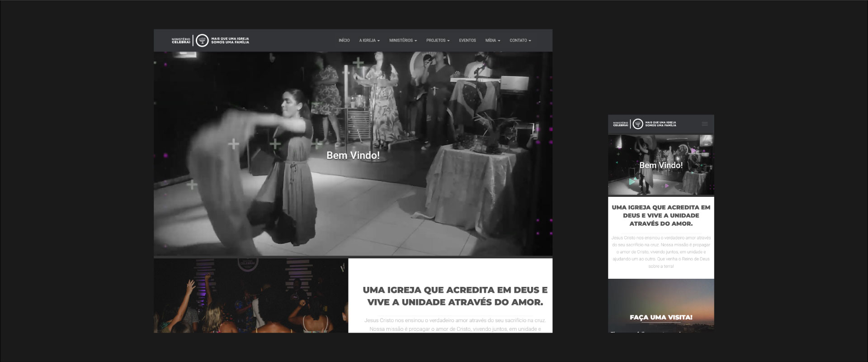Expand the Projetos dropdown menu
Viewport: 868px width, 362px height.
pyautogui.click(x=438, y=41)
